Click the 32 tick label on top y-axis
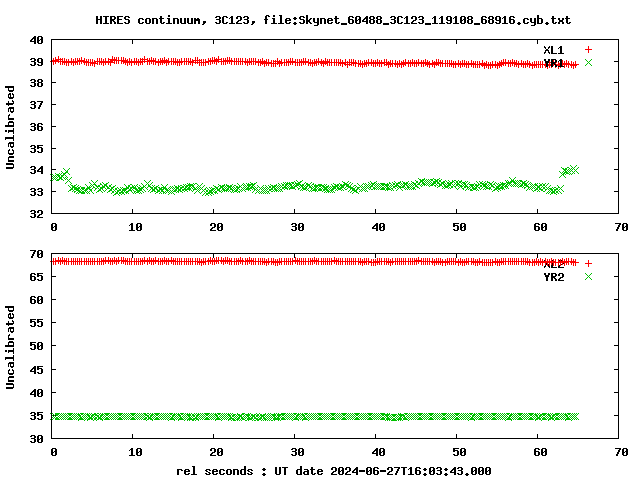640x480 pixels. [x=36, y=214]
